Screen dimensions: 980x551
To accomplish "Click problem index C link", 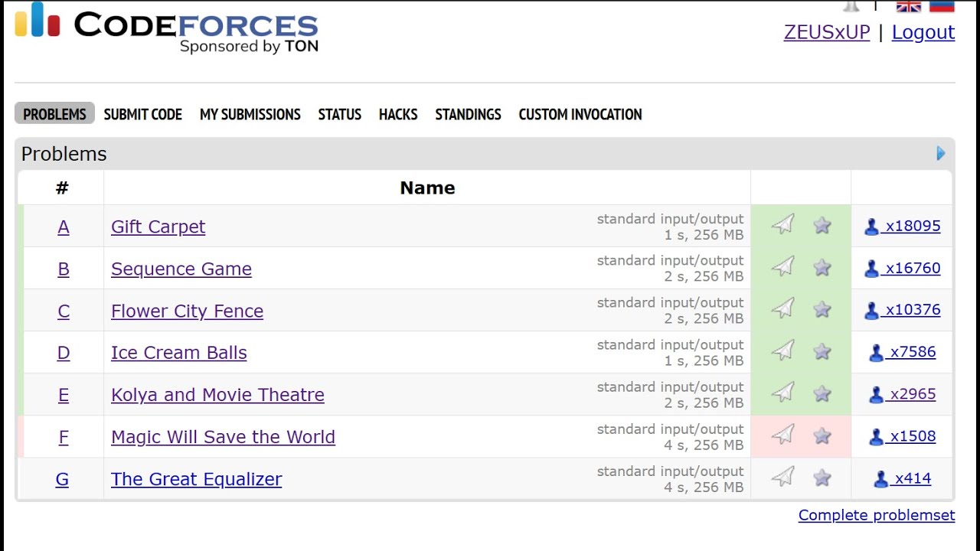I will (64, 311).
